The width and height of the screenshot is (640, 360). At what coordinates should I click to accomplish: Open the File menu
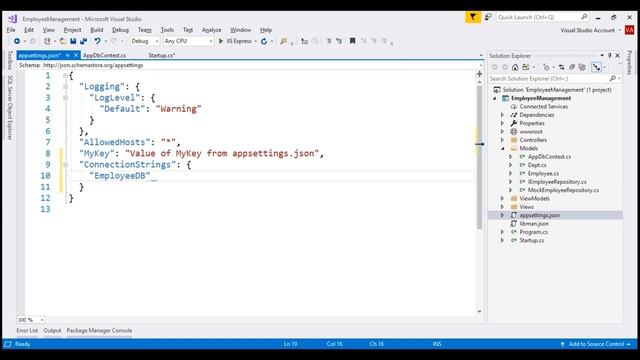(11, 30)
